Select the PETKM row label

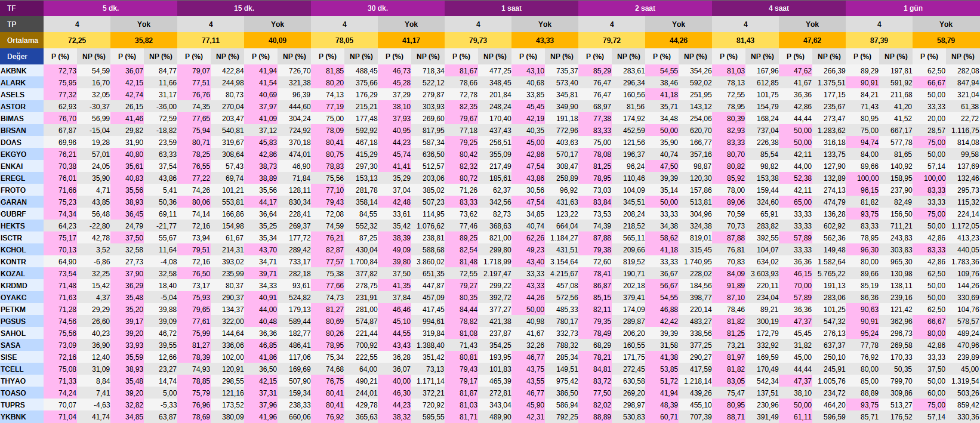coord(21,310)
